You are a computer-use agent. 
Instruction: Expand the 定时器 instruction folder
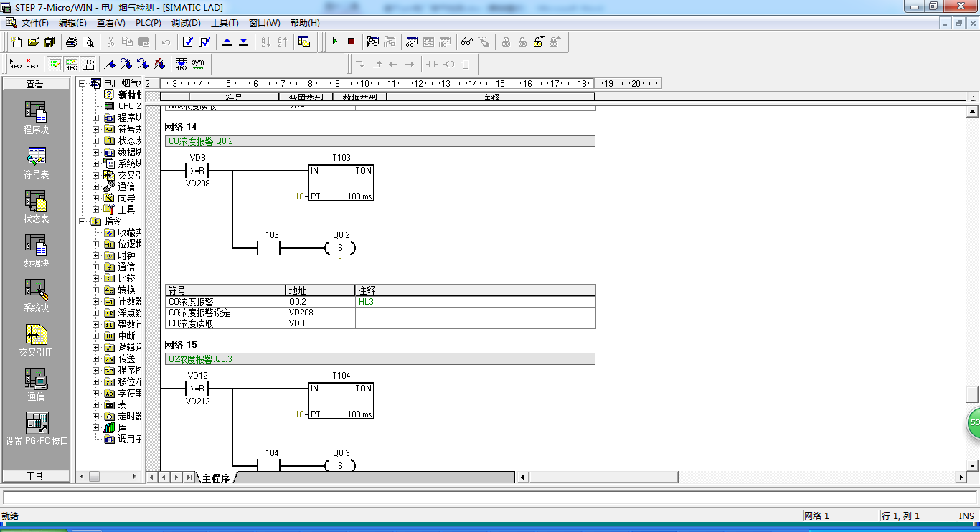click(x=96, y=416)
